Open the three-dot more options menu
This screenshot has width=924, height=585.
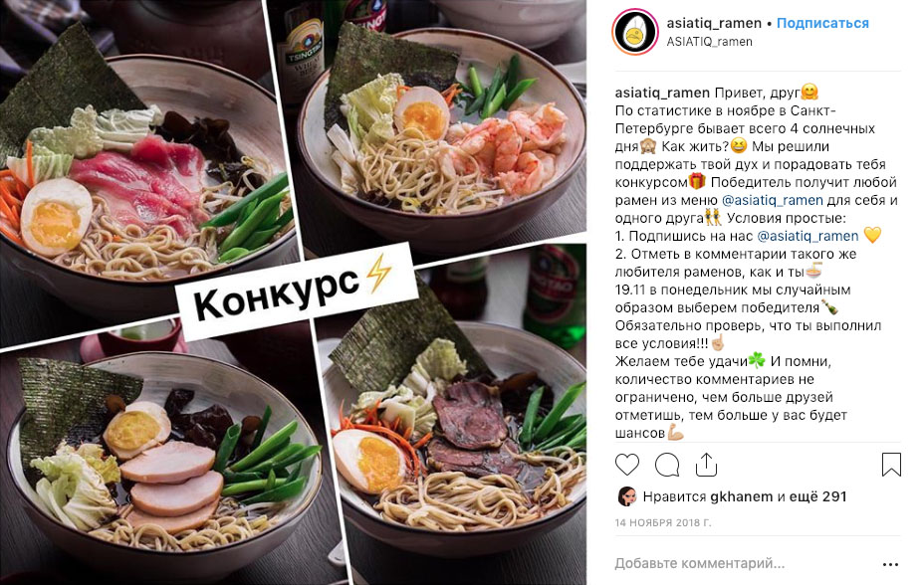890,564
